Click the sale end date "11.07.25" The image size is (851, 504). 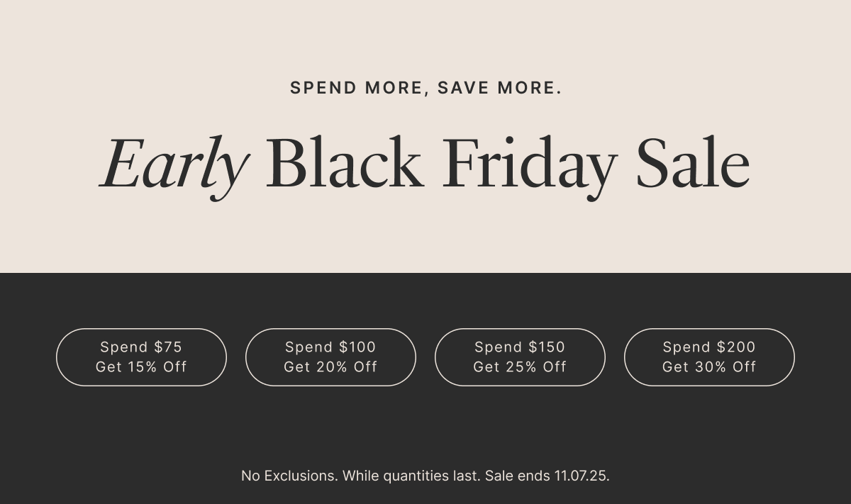click(581, 476)
